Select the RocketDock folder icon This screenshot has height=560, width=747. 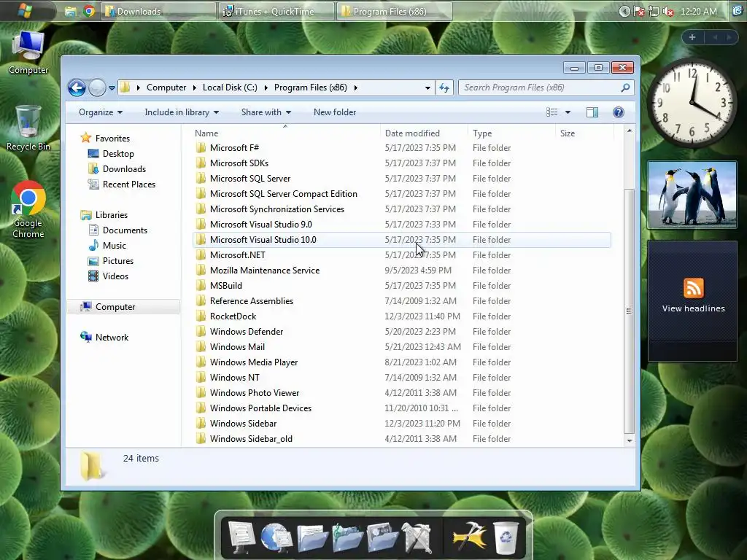[201, 316]
